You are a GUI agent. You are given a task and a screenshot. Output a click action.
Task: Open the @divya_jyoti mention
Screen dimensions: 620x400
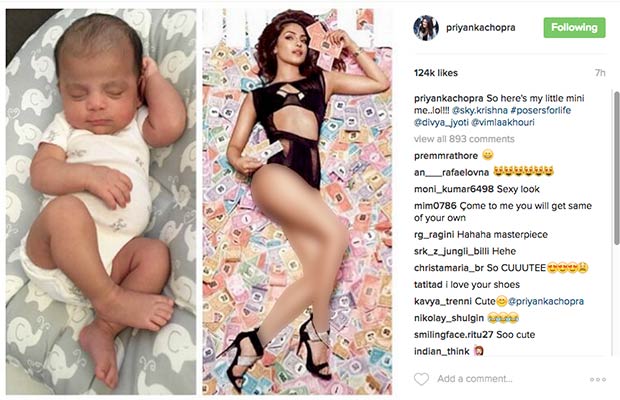point(441,123)
